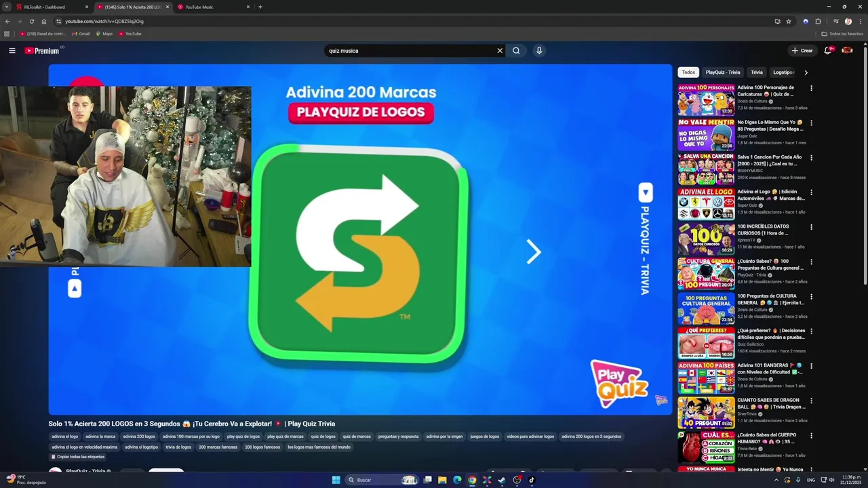This screenshot has height=488, width=868.
Task: Open Todos los favoritos folder
Action: pyautogui.click(x=842, y=34)
